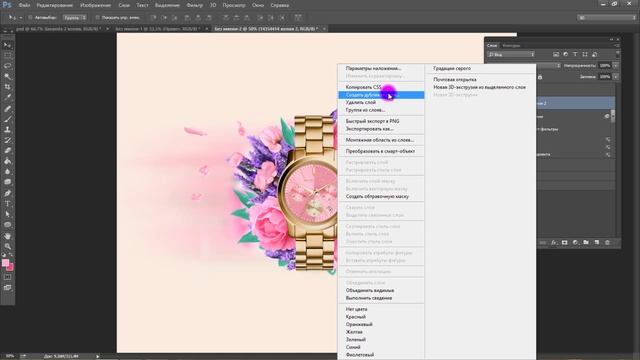Select the Brush tool

pos(7,119)
